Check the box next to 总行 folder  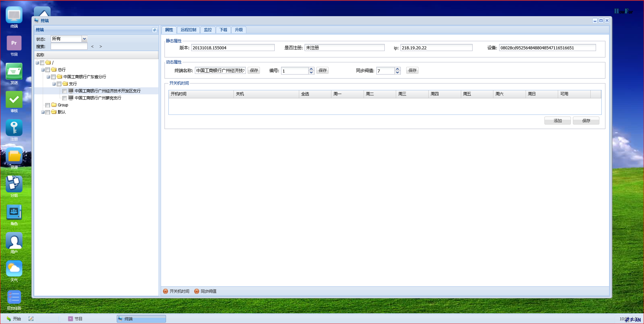pyautogui.click(x=48, y=70)
